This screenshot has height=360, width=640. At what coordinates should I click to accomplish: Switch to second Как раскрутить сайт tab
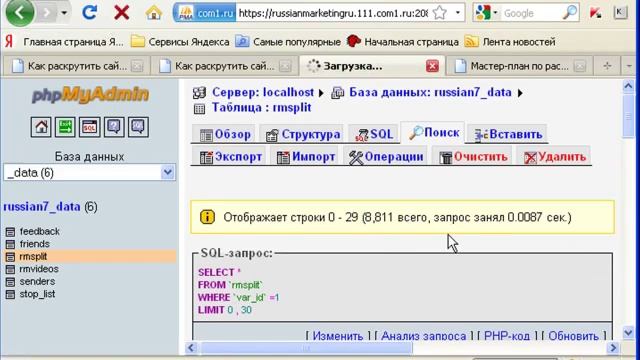tap(224, 66)
